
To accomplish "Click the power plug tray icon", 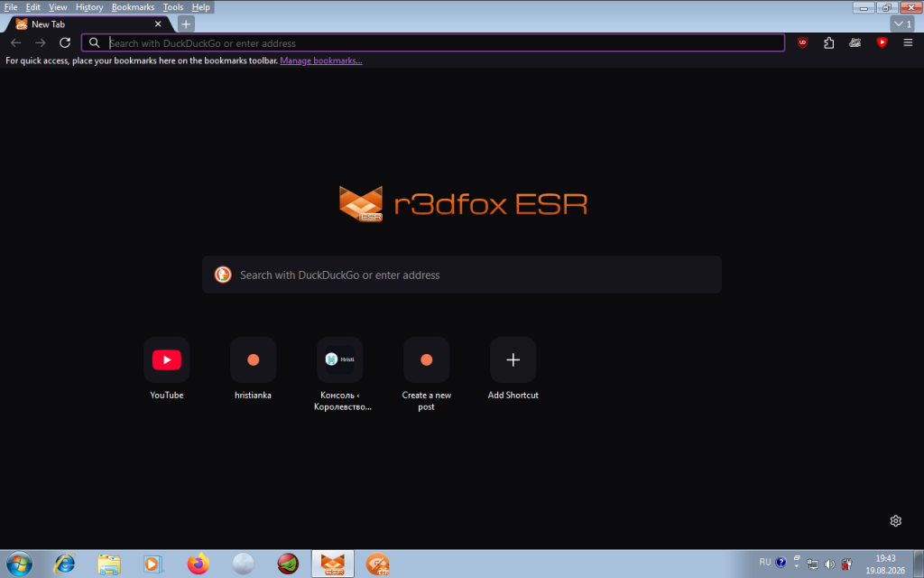I will tap(846, 564).
